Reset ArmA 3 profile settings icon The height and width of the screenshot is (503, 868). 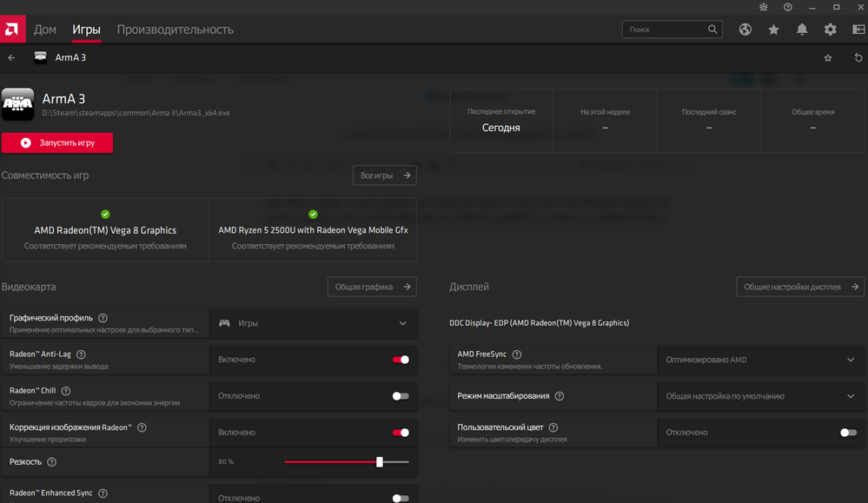[x=858, y=57]
